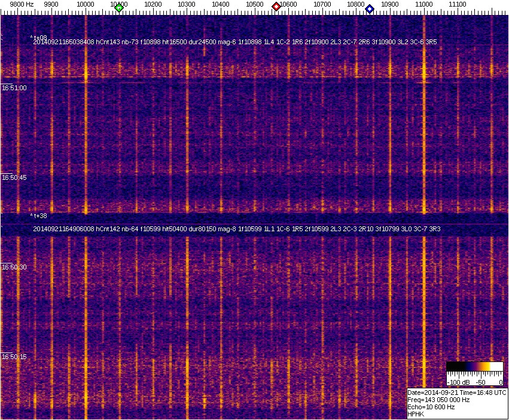The image size is (509, 420).
Task: Click the t+08 event caret marker
Action: pyautogui.click(x=39, y=37)
